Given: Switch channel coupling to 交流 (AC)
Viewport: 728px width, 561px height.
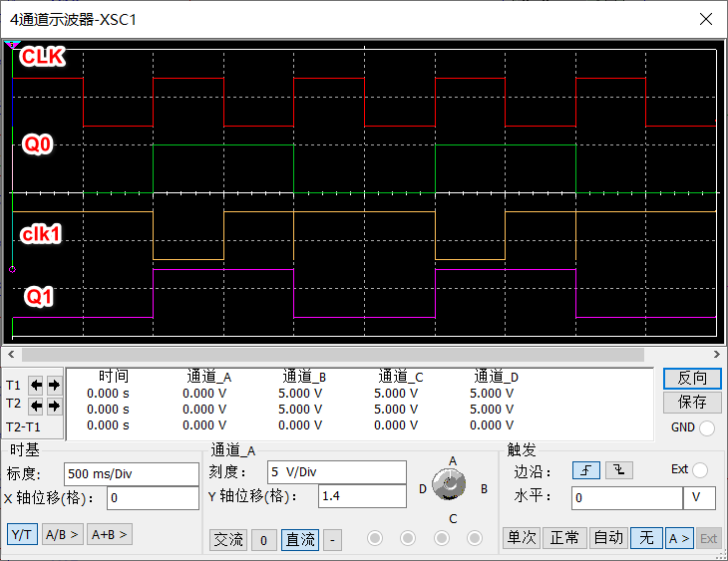Looking at the screenshot, I should click(x=228, y=539).
